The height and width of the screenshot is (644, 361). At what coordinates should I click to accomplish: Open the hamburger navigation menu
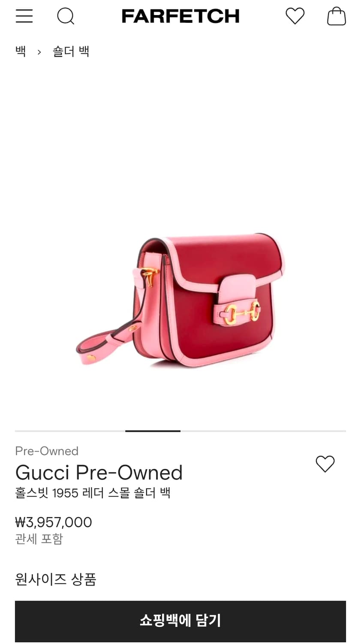click(x=24, y=16)
